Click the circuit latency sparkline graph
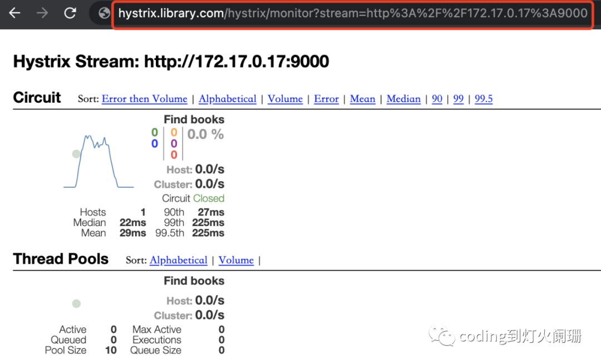Image resolution: width=601 pixels, height=364 pixels. click(x=99, y=162)
